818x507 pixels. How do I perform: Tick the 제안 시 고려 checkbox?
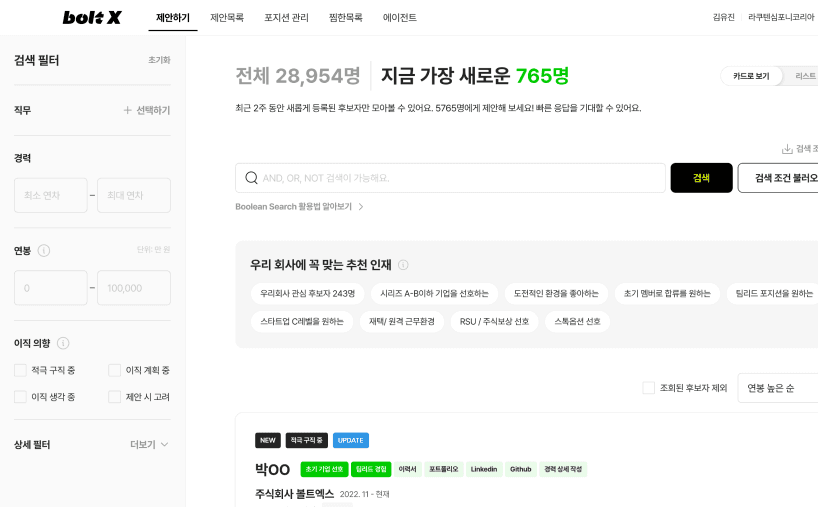point(114,397)
